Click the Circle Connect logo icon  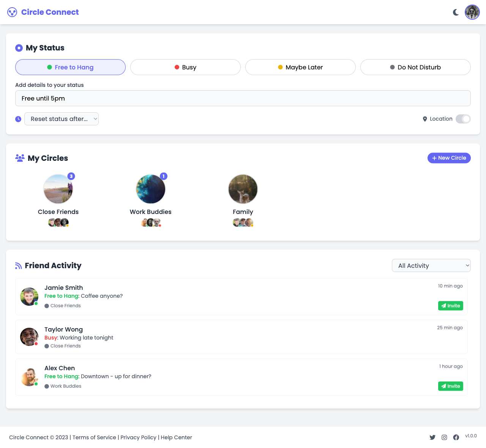[x=12, y=12]
